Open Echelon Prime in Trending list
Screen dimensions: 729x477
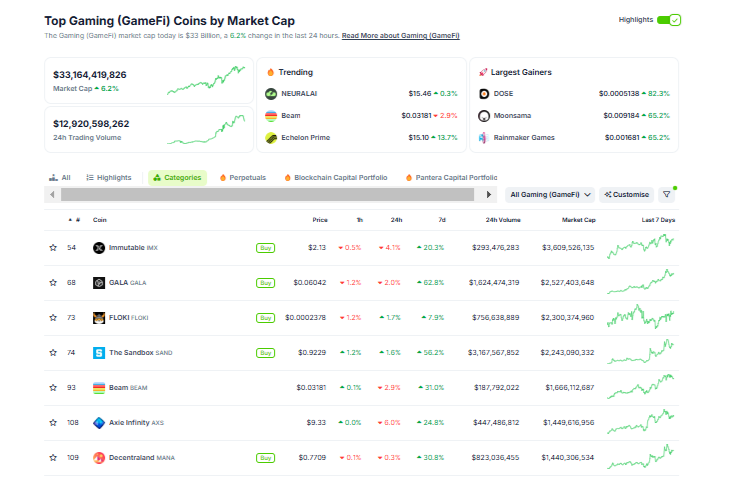click(305, 138)
